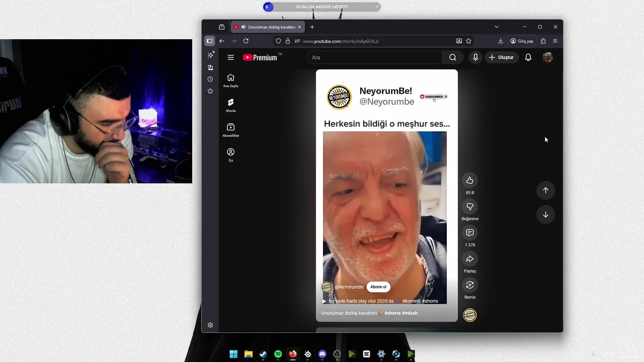
Task: Open the YouTube guide hamburger menu
Action: tap(230, 57)
